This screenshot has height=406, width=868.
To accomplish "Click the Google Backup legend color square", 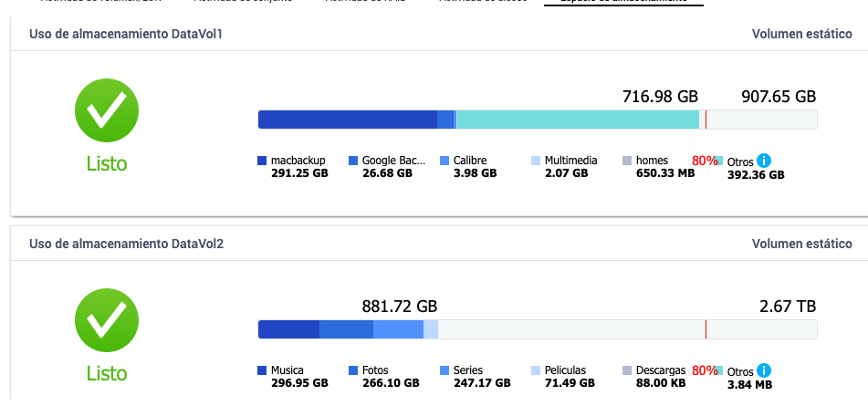I will coord(353,161).
